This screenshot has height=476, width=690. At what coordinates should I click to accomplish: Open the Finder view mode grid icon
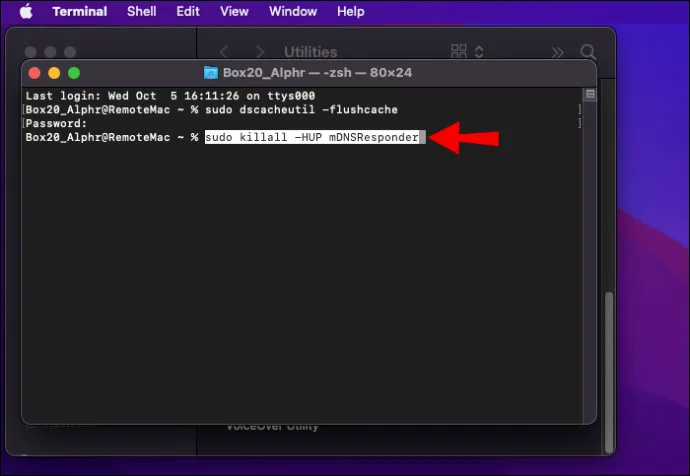click(459, 51)
